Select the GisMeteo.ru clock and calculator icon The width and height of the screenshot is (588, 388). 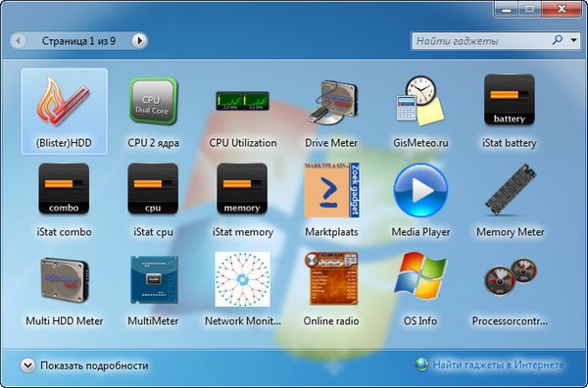click(x=420, y=101)
